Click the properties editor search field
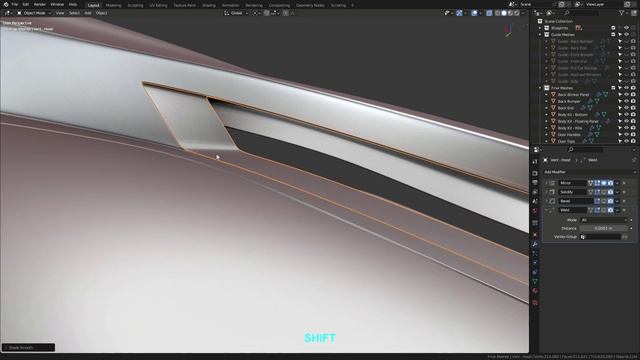The height and width of the screenshot is (360, 640). click(585, 150)
